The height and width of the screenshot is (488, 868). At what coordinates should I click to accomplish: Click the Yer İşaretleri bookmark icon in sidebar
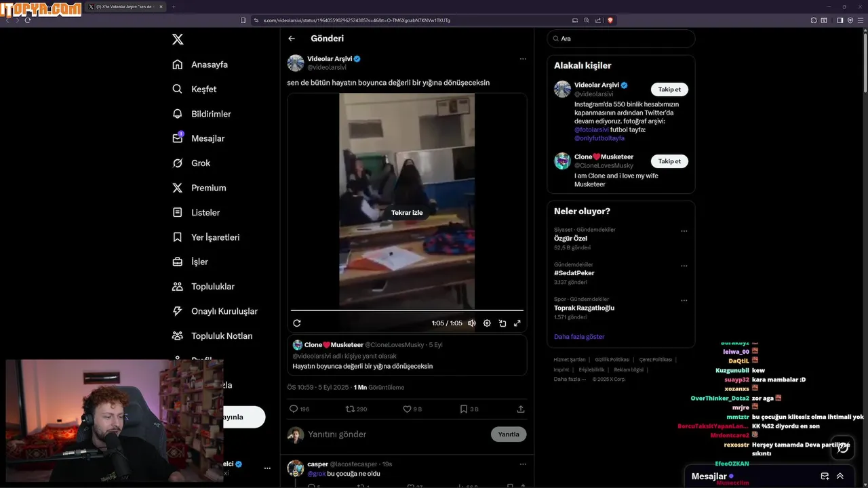178,237
